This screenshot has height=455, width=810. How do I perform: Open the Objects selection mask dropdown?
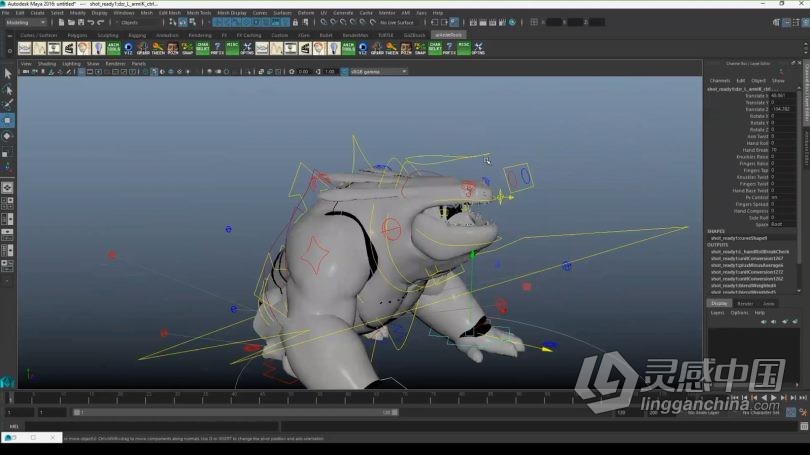pos(138,22)
